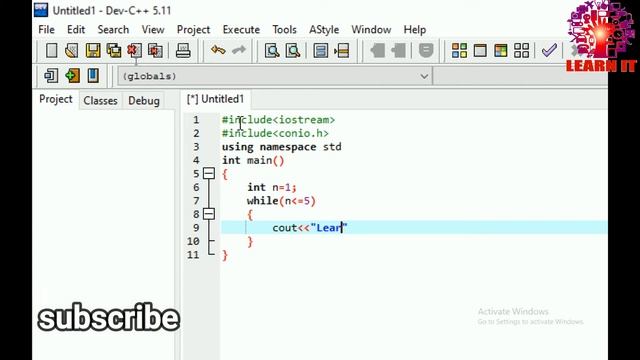This screenshot has width=640, height=360.
Task: Open the Window menu
Action: point(371,30)
